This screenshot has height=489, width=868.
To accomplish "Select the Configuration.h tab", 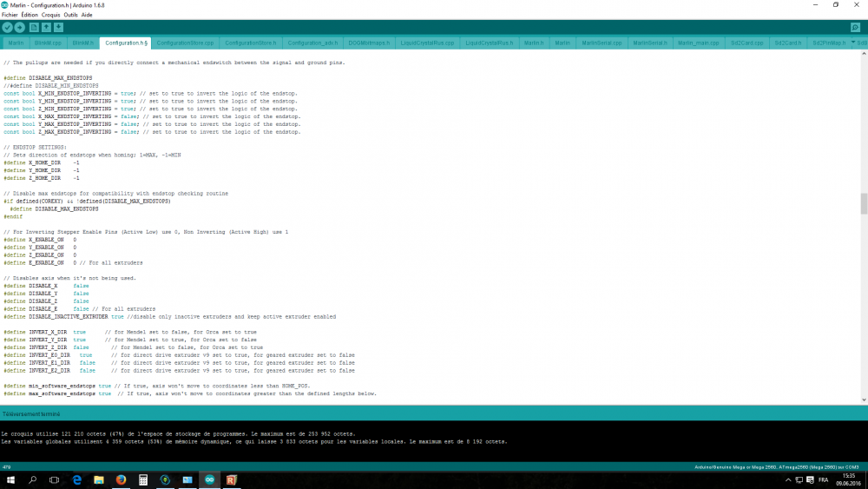I will coord(126,43).
